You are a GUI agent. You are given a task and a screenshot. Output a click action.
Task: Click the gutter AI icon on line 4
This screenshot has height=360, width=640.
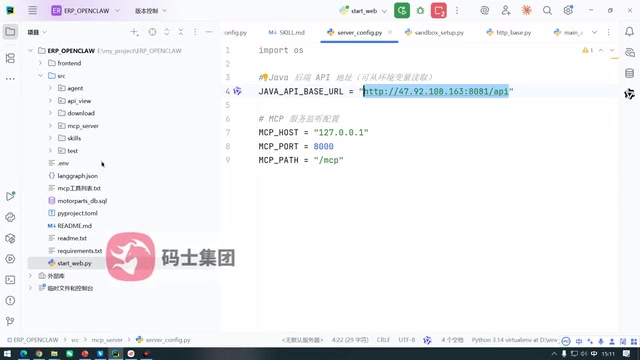coord(238,91)
